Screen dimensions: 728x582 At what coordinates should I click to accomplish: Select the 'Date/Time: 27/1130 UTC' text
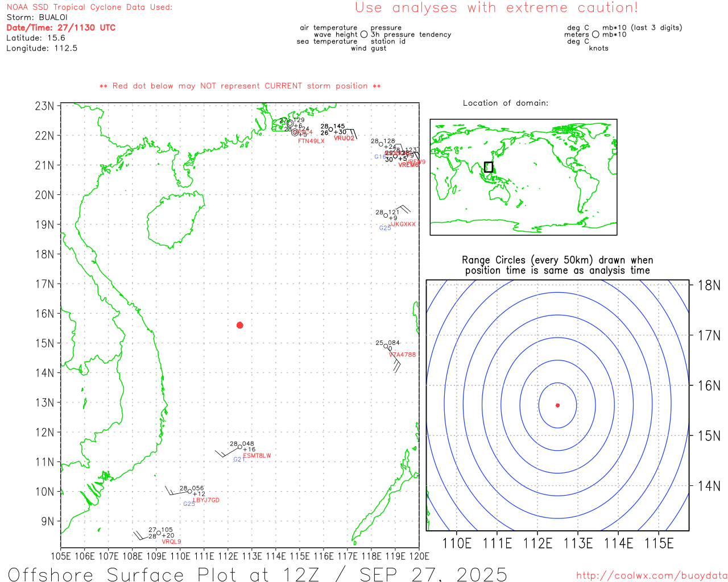[x=61, y=28]
